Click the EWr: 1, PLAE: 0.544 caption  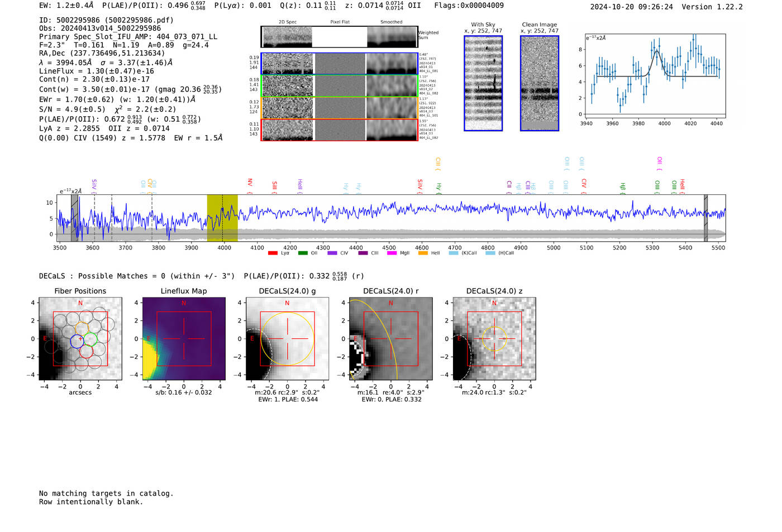tap(288, 400)
